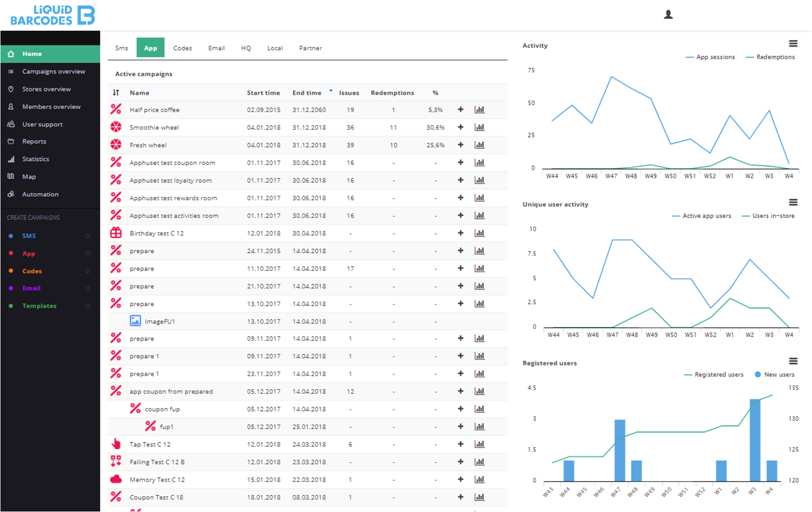Toggle Redemptions legend series
This screenshot has width=812, height=512.
(x=770, y=57)
